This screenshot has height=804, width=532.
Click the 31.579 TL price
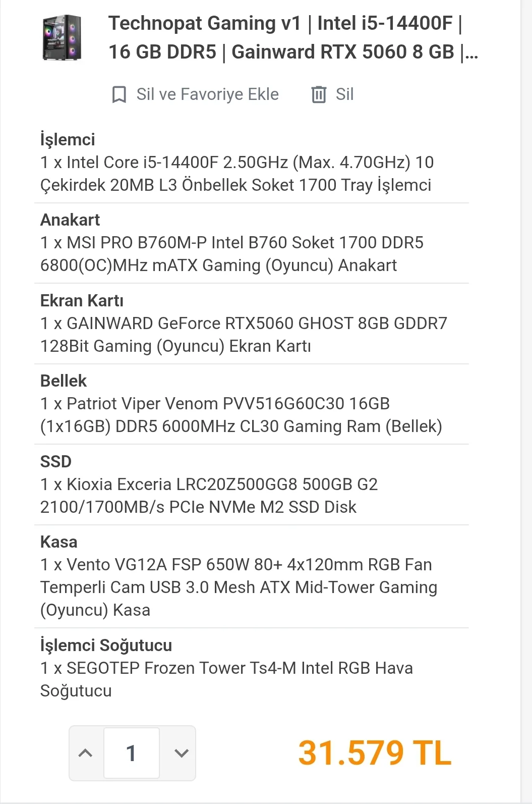tap(375, 753)
